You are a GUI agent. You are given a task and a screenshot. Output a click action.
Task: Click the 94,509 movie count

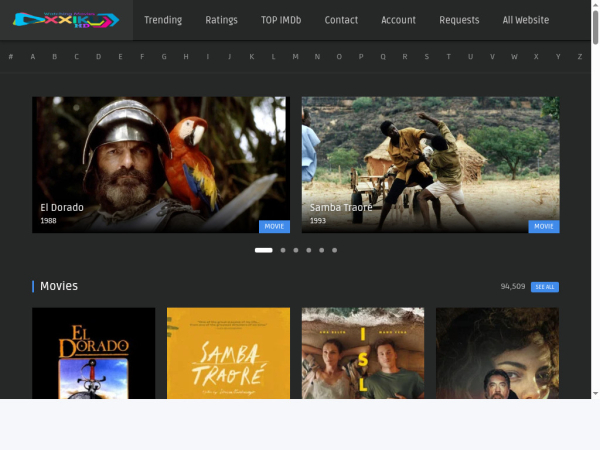pyautogui.click(x=513, y=286)
